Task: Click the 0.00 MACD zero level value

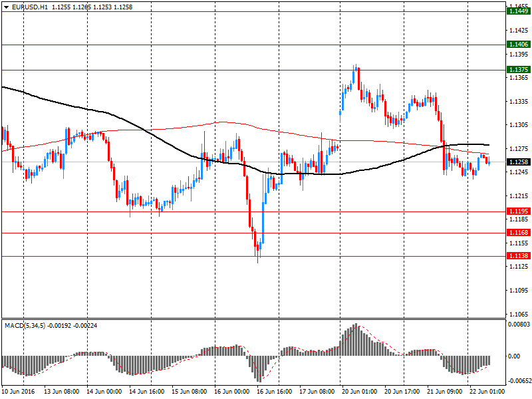Action: [514, 356]
